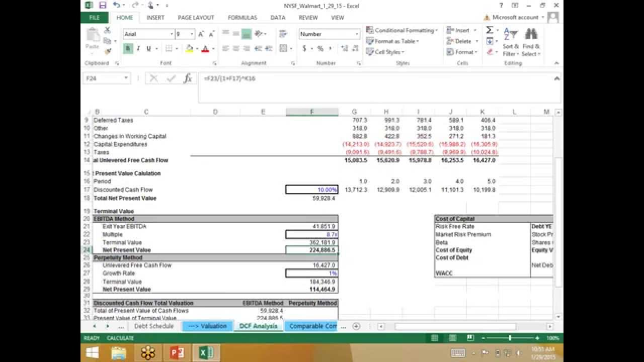Click the Insert Function fx icon

(188, 78)
